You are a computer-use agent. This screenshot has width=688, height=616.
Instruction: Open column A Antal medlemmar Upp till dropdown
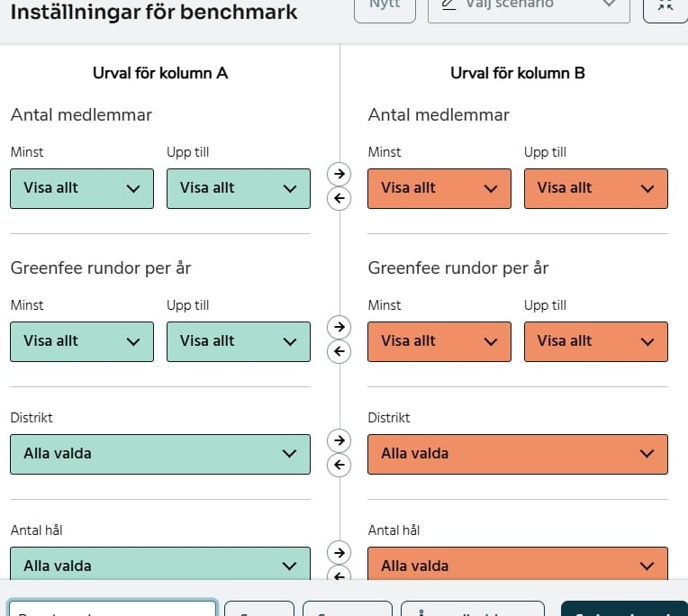pyautogui.click(x=238, y=188)
